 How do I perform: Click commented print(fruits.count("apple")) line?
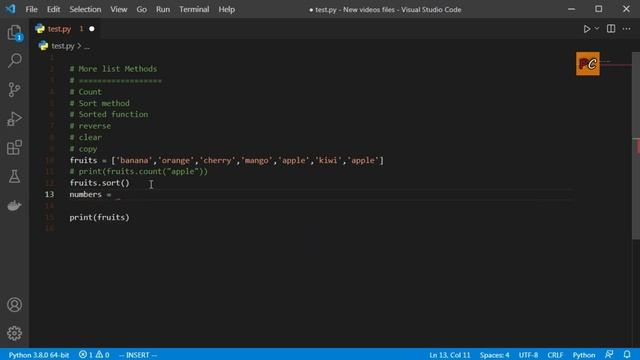pyautogui.click(x=139, y=171)
